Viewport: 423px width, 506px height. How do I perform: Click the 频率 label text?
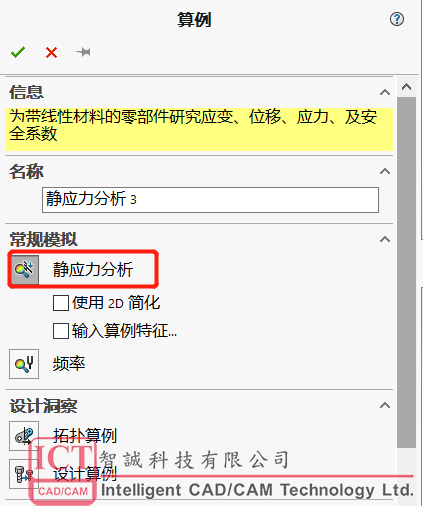click(69, 364)
